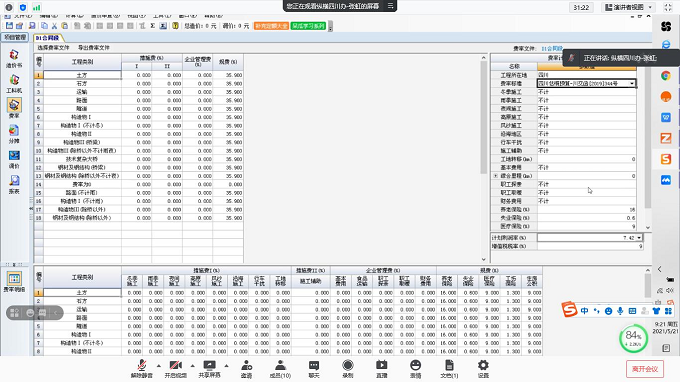Open the invite (邀请) option

tap(246, 369)
